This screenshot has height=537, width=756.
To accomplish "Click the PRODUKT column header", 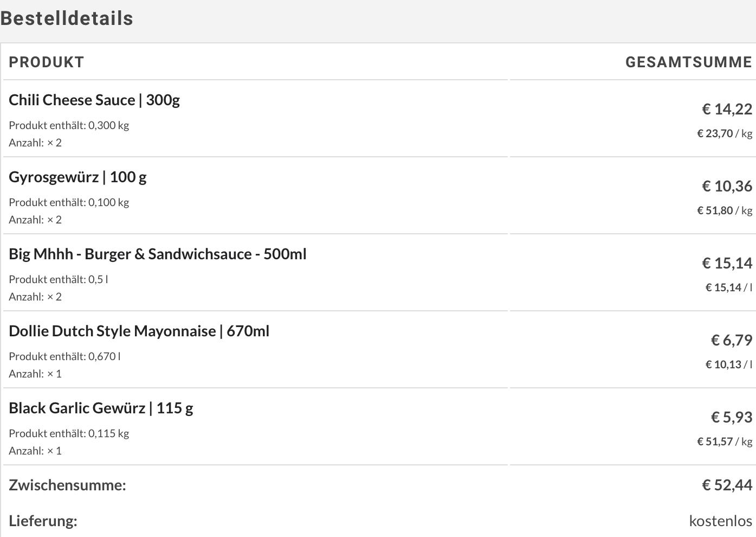I will coord(47,62).
